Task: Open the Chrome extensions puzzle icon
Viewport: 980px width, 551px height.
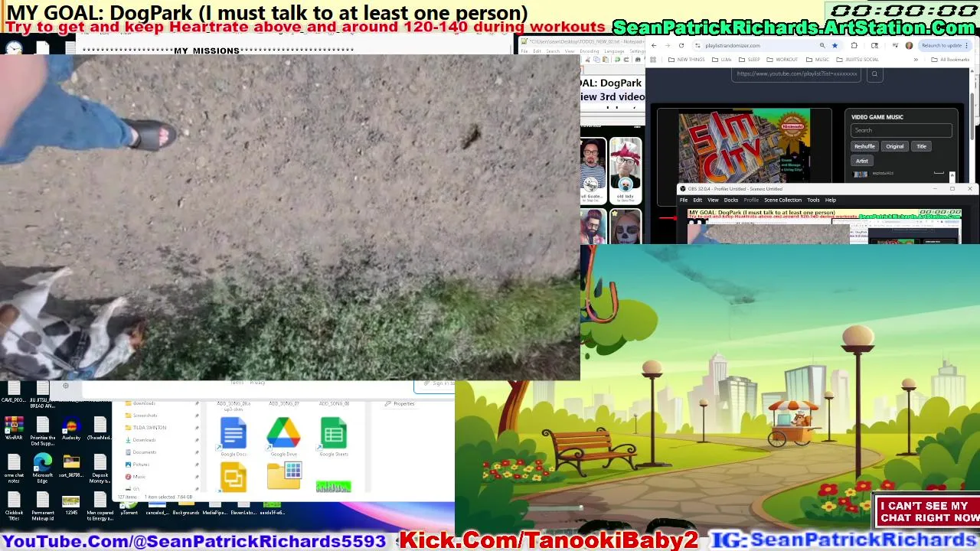Action: pos(854,45)
